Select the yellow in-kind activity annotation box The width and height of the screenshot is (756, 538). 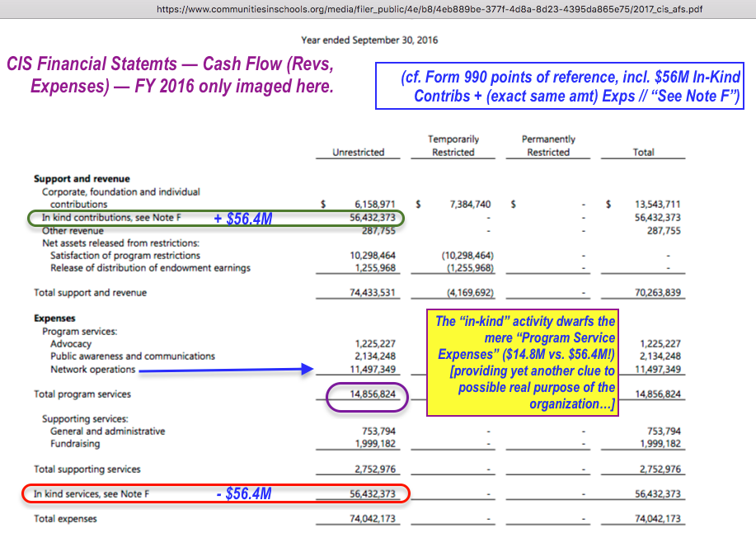pyautogui.click(x=526, y=362)
